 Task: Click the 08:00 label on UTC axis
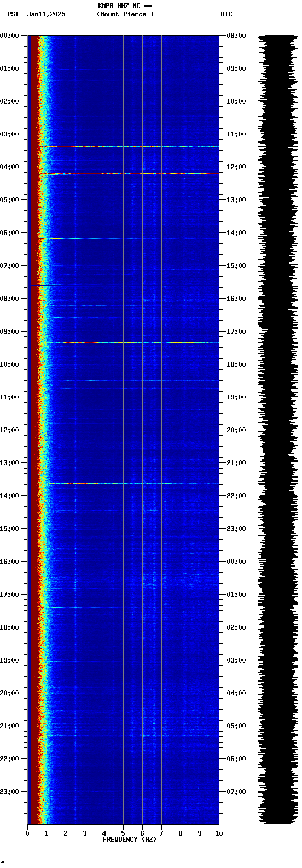point(236,36)
